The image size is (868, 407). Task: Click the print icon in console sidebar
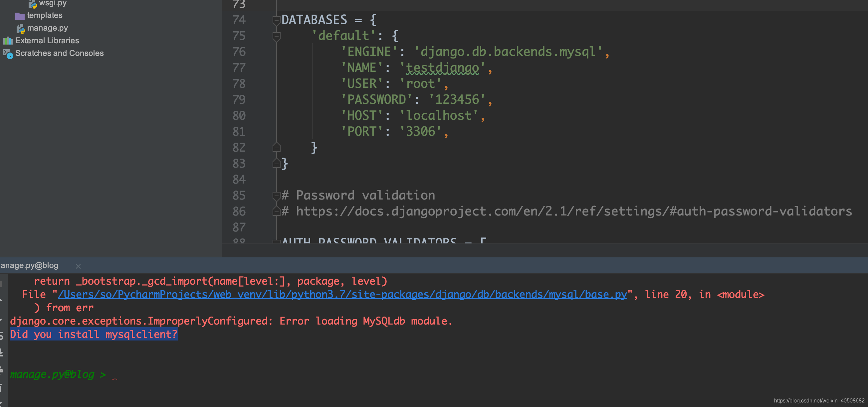pyautogui.click(x=1, y=370)
